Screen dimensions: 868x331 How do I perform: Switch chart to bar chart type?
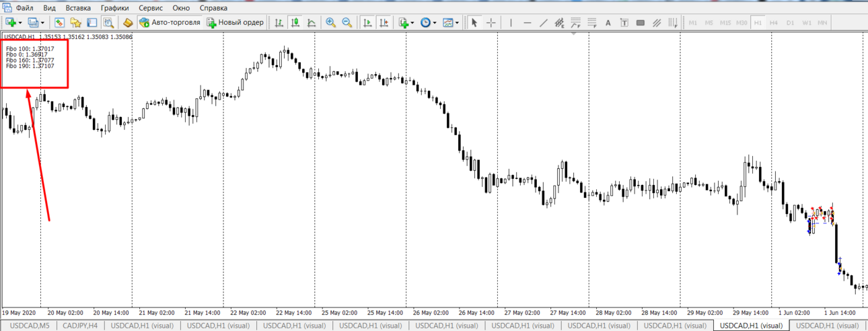pos(279,22)
